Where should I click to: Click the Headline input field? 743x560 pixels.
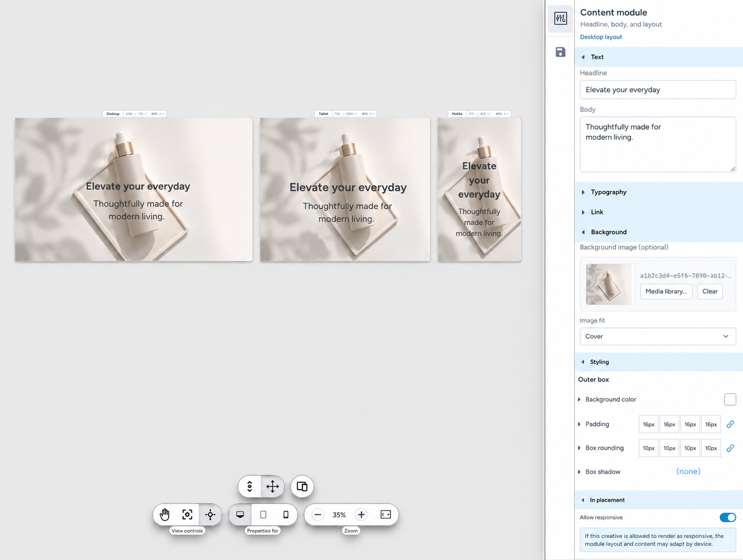coord(658,89)
